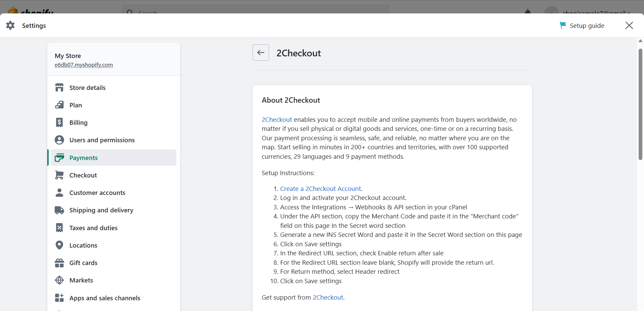Click the step about copying the Merchant Code
Image resolution: width=644 pixels, height=311 pixels.
click(399, 221)
